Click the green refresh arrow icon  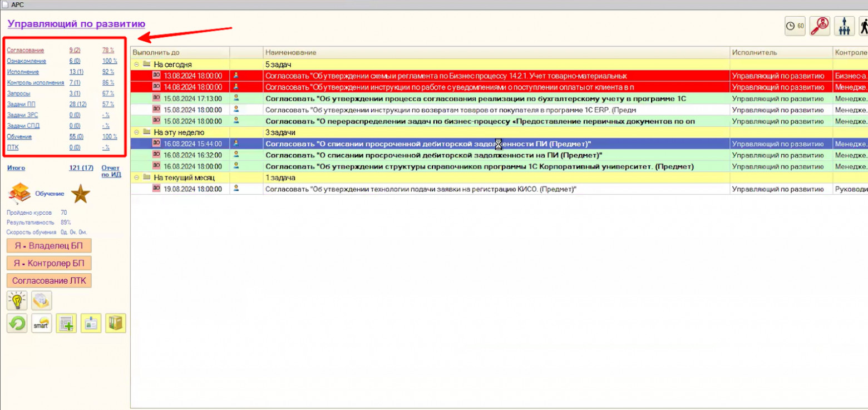tap(17, 323)
